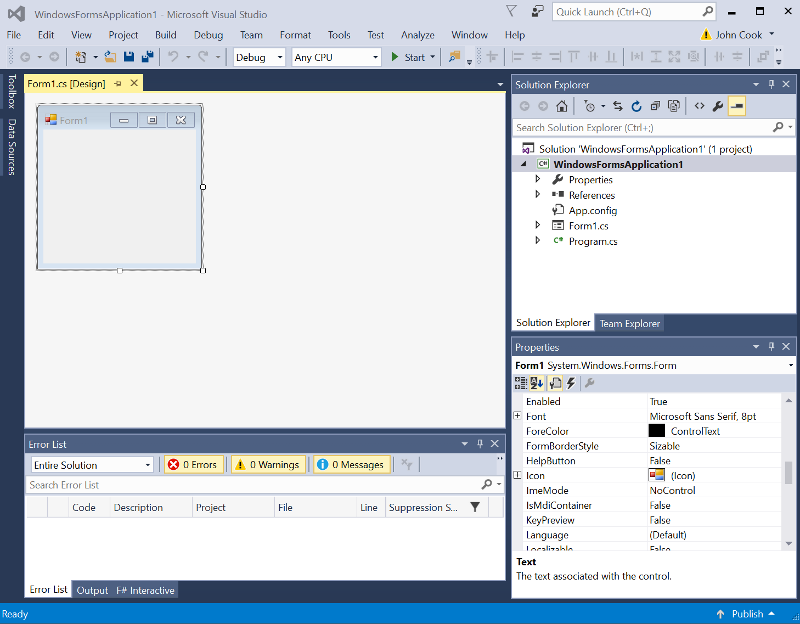The image size is (800, 624).
Task: Click the Description column header
Action: click(x=151, y=507)
